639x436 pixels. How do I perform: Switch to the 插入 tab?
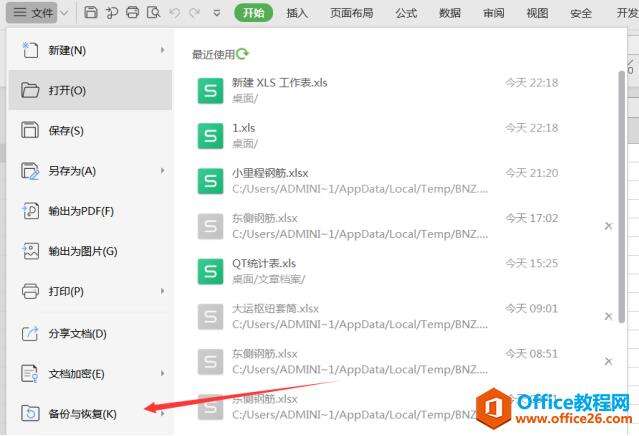click(x=297, y=13)
